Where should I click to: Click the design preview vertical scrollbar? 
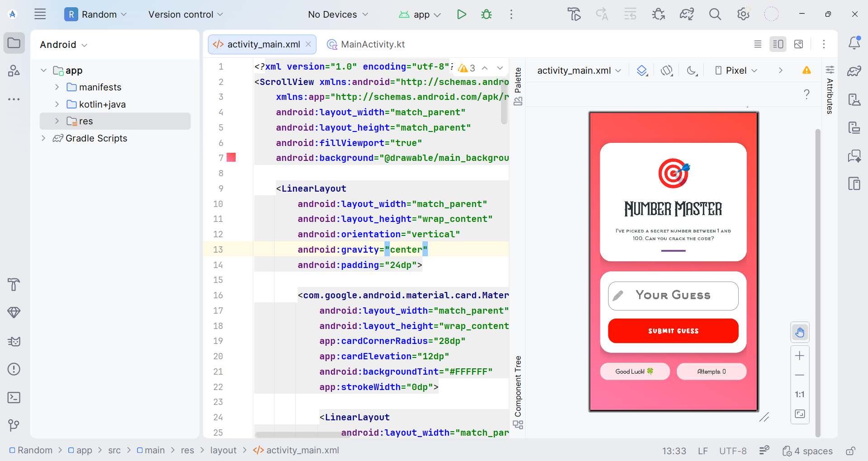[818, 283]
